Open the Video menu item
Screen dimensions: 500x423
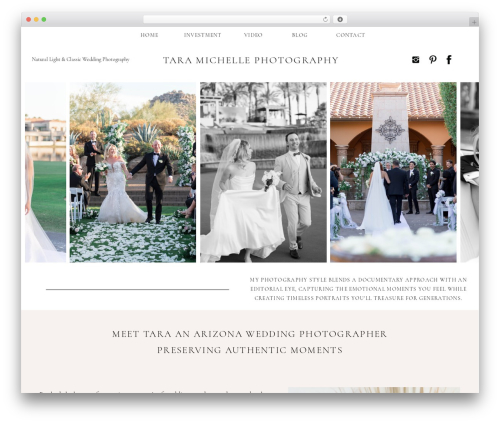(x=253, y=35)
